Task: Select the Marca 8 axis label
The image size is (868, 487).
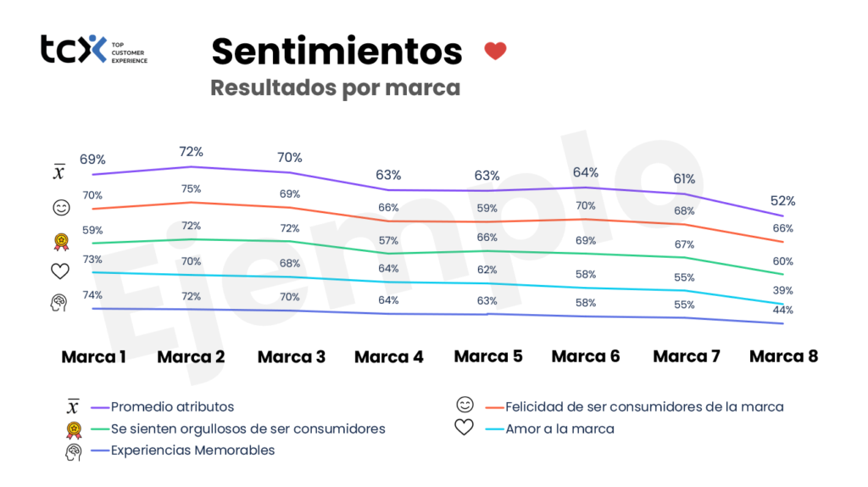Action: click(x=784, y=356)
